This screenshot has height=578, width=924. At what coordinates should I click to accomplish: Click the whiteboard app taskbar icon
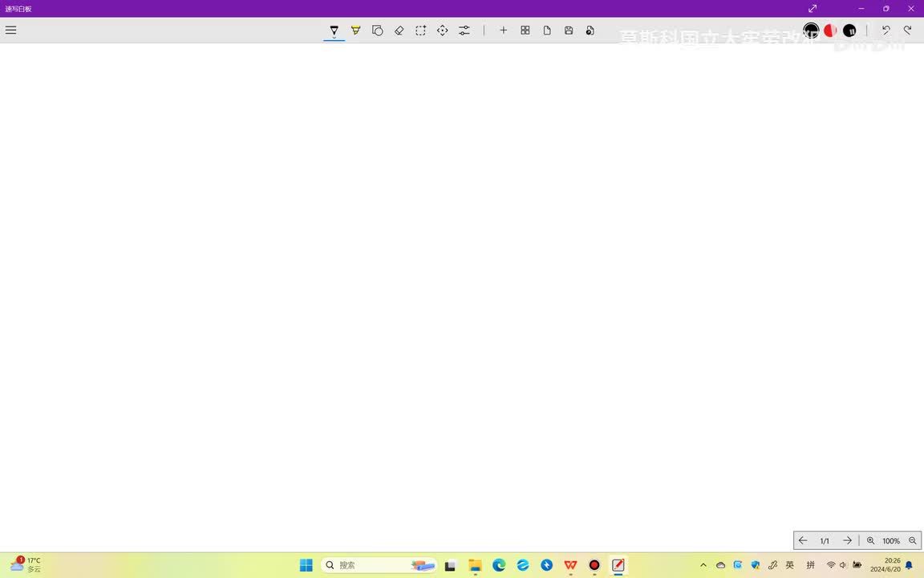coord(618,565)
